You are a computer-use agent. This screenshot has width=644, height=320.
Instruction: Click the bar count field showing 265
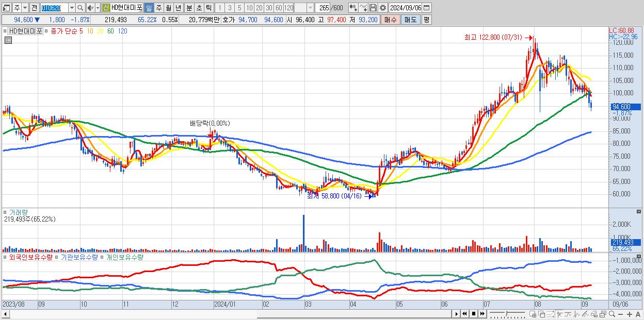[323, 8]
